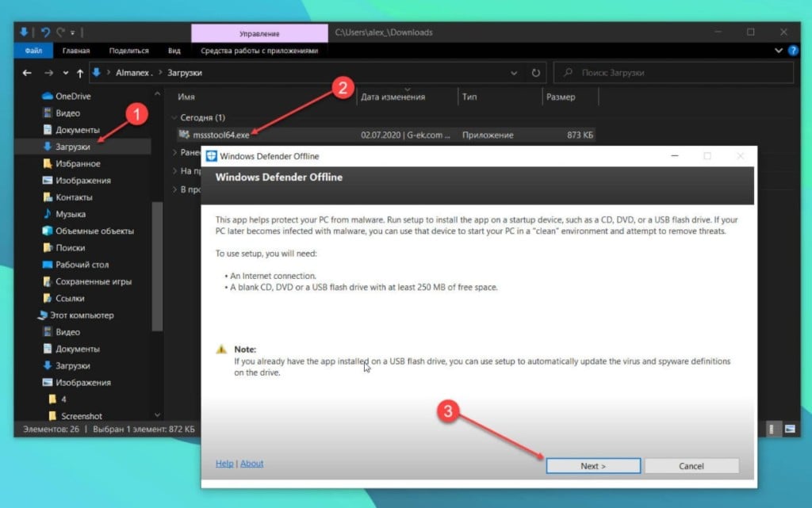Click the undo icon in quick access toolbar
The image size is (812, 508).
46,32
